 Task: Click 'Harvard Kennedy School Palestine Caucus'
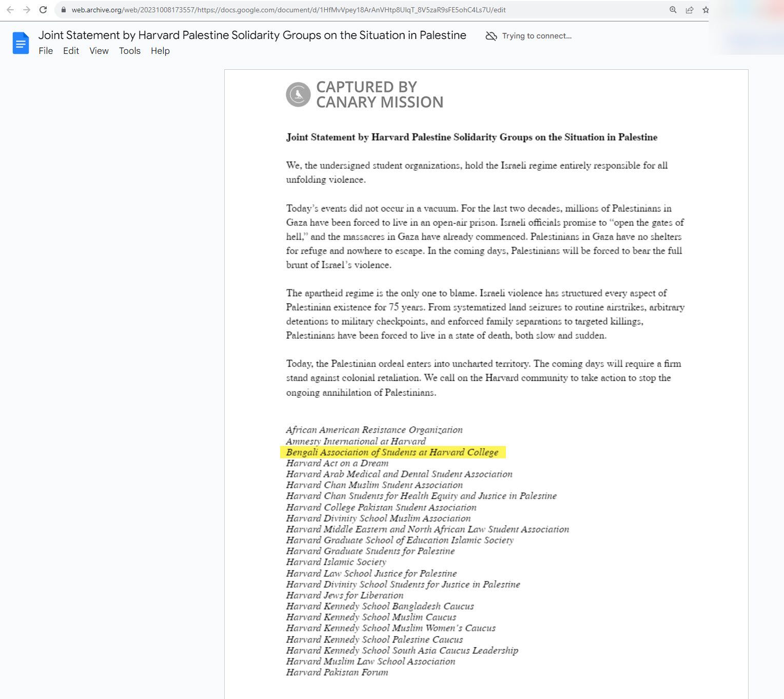[375, 639]
